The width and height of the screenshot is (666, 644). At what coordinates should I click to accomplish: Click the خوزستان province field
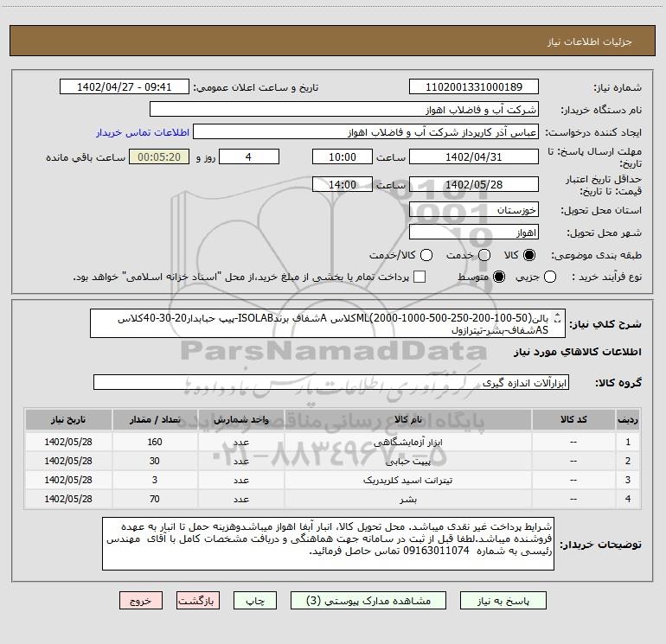474,210
